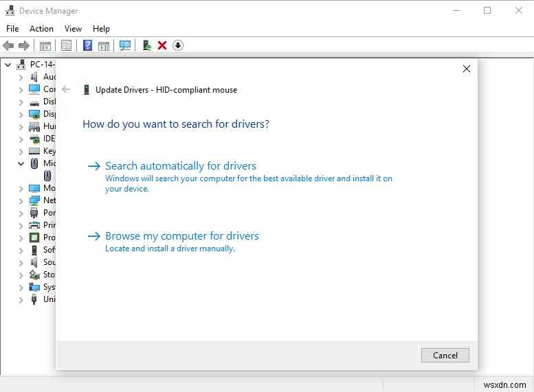This screenshot has width=534, height=392.
Task: Click the blue Help toolbar icon
Action: [x=87, y=45]
